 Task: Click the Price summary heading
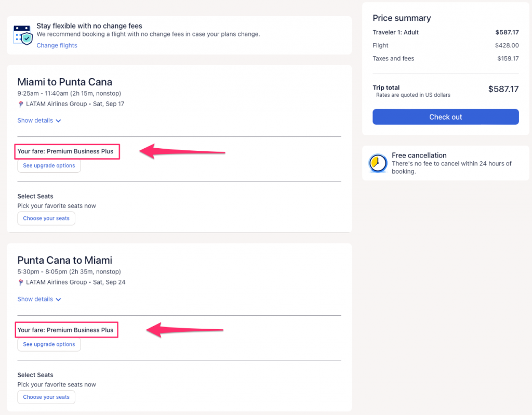(x=402, y=18)
